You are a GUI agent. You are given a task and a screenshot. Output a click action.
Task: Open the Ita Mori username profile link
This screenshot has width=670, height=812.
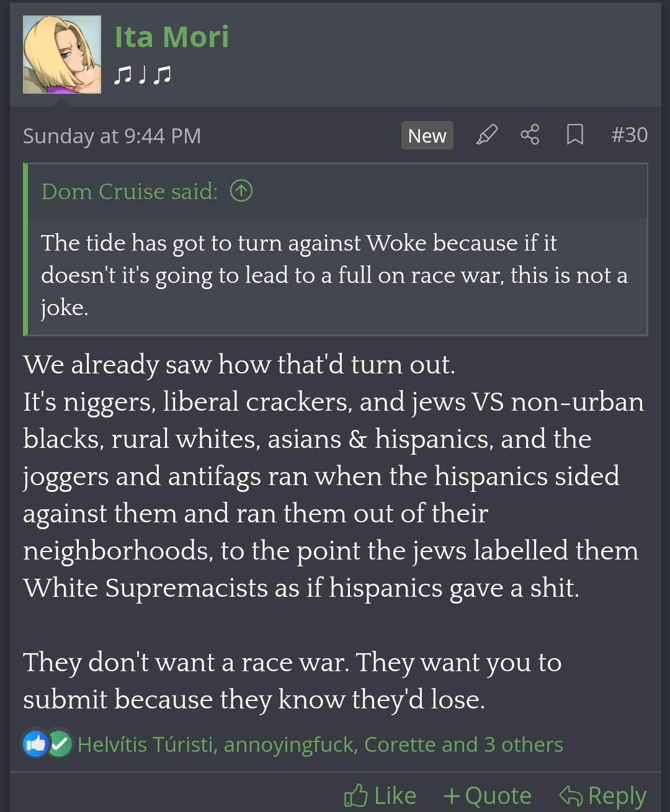click(172, 37)
